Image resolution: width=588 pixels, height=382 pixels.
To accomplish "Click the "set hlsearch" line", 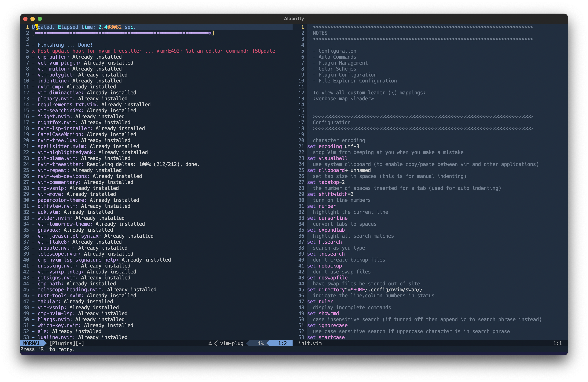I will 324,242.
